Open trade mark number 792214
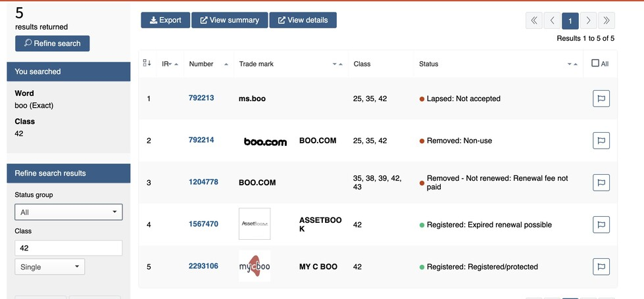The image size is (644, 299). coord(201,140)
